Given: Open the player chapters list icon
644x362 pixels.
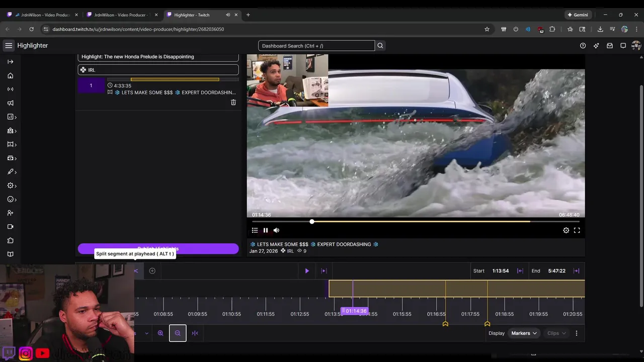Looking at the screenshot, I should 255,230.
